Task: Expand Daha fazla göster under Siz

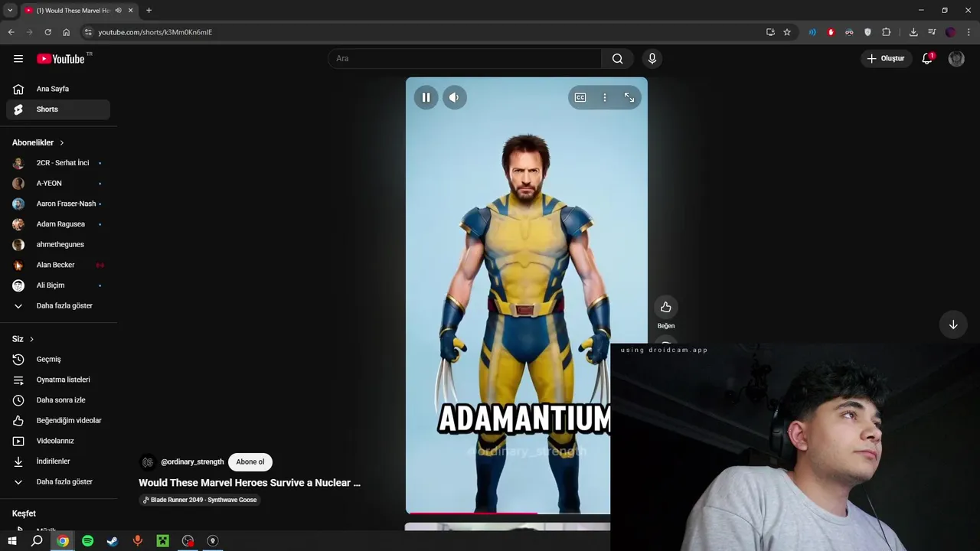Action: click(58, 482)
